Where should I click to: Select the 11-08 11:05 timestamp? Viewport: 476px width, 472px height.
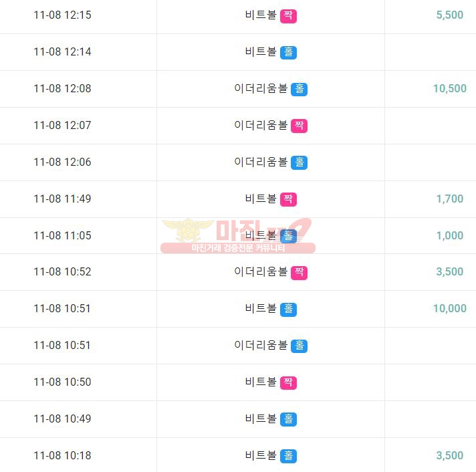(62, 235)
